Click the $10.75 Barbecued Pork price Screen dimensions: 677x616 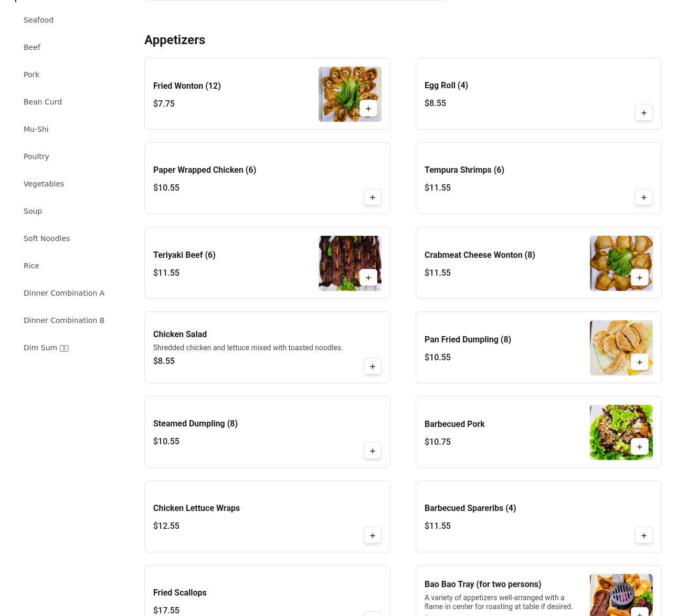[x=438, y=442]
